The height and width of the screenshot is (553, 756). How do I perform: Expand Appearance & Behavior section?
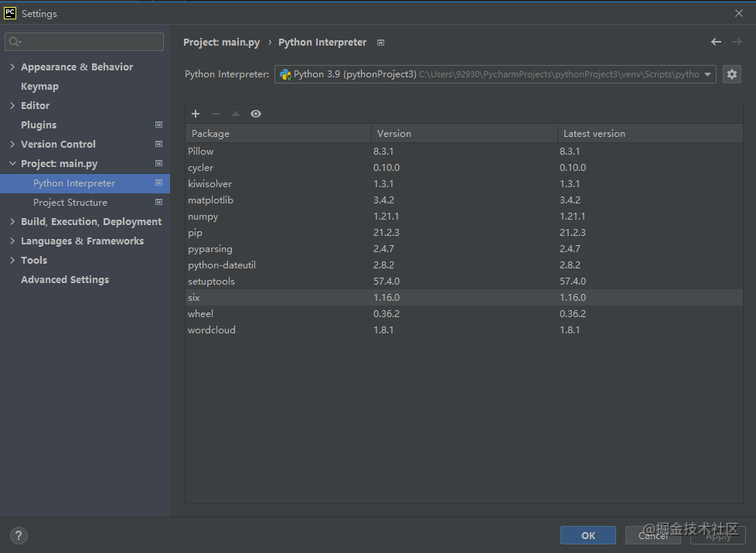tap(12, 67)
